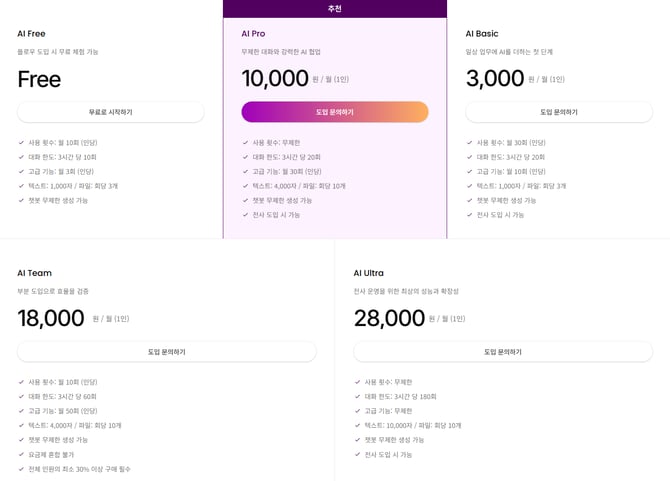Click the 18,000 price of AI Team
Screen dimensions: 670x481
click(51, 318)
